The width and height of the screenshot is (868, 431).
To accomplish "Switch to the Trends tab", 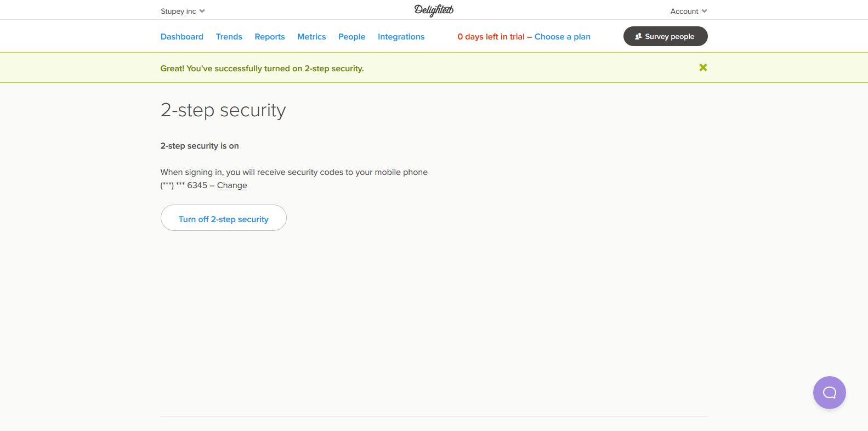I will pyautogui.click(x=229, y=37).
